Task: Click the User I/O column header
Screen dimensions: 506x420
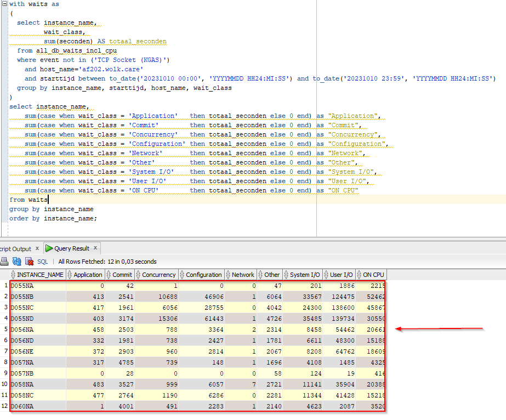Action: pyautogui.click(x=341, y=275)
